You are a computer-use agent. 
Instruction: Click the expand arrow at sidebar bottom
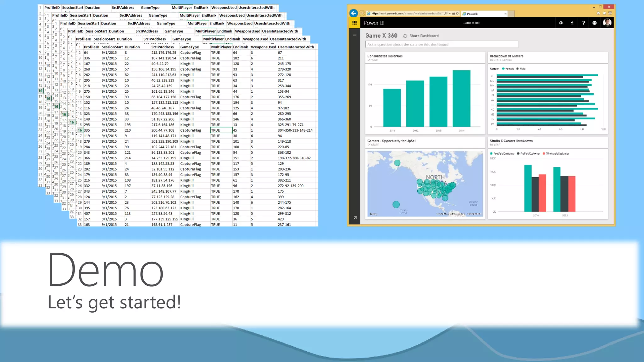355,217
